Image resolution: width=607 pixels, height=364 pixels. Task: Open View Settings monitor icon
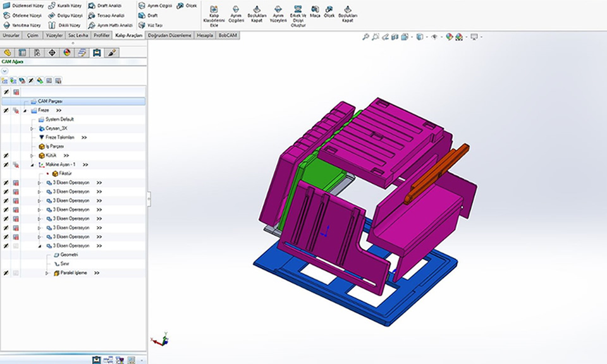click(x=474, y=37)
